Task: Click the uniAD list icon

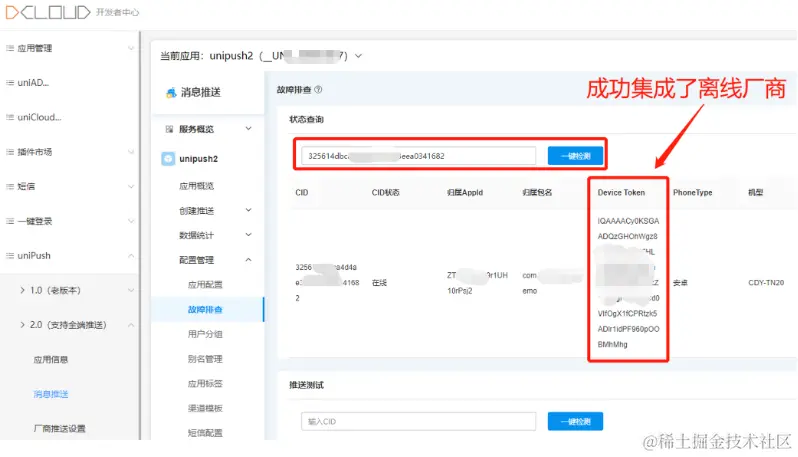Action: (x=10, y=83)
